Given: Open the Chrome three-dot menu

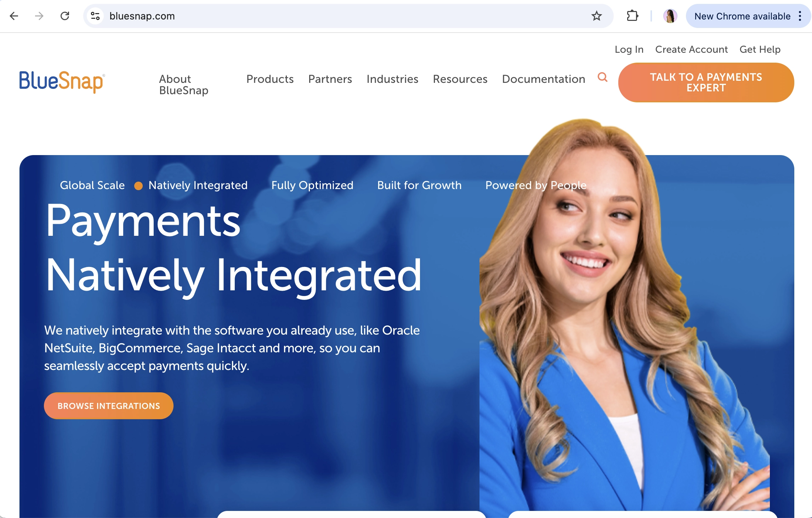Looking at the screenshot, I should (x=800, y=16).
